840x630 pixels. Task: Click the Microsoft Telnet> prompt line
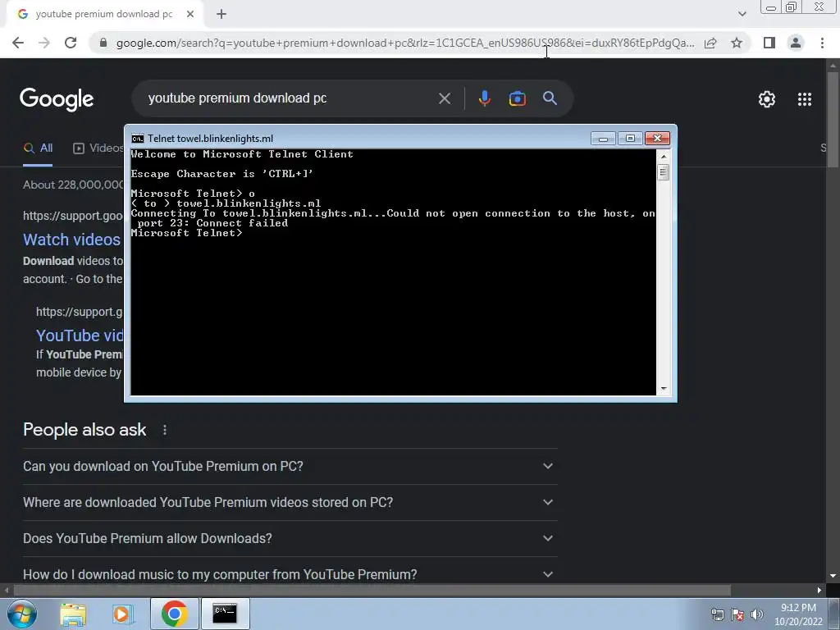coord(186,233)
